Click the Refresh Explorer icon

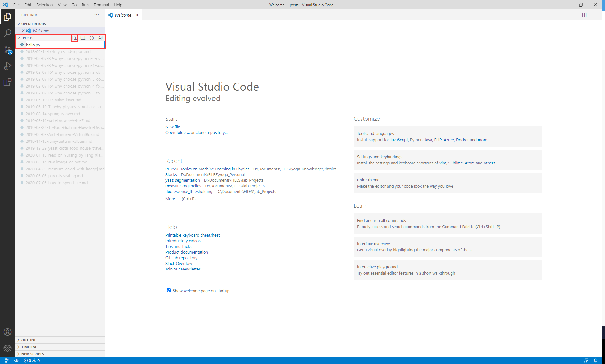coord(92,38)
